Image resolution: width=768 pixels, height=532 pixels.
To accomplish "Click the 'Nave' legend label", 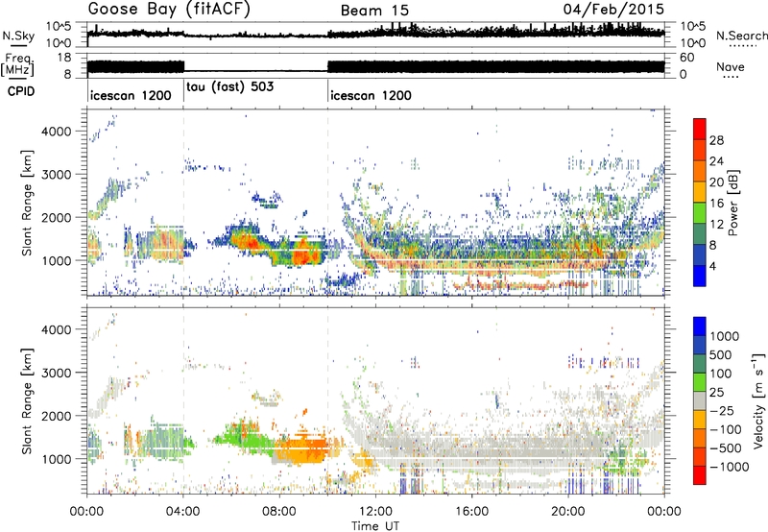I will click(x=730, y=67).
